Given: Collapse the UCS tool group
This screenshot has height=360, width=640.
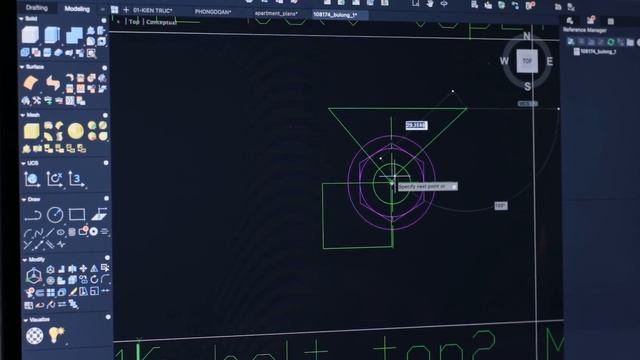Looking at the screenshot, I should (x=23, y=163).
